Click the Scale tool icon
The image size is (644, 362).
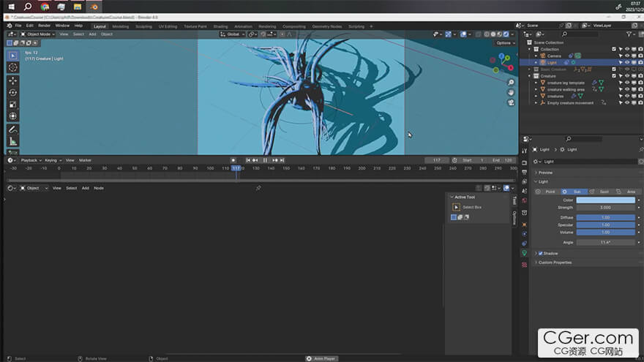[13, 104]
